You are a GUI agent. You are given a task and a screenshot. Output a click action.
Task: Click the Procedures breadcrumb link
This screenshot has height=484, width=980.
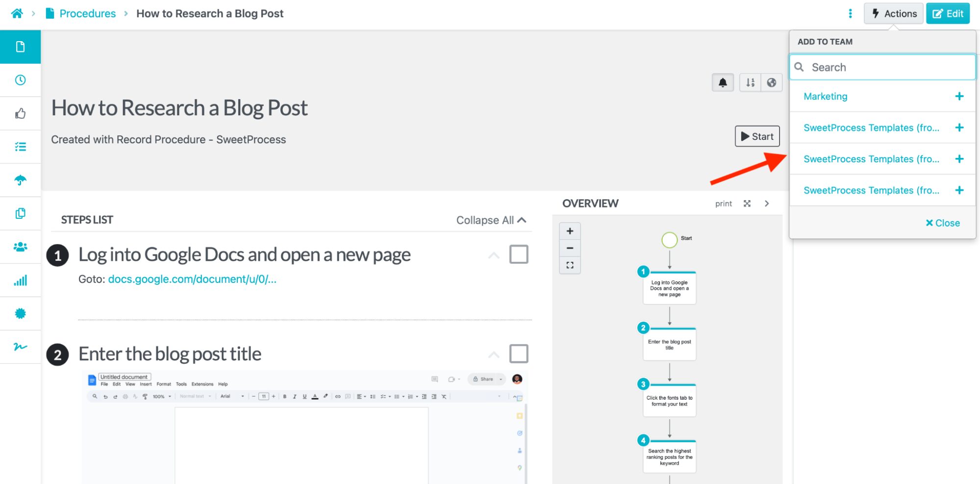coord(87,14)
